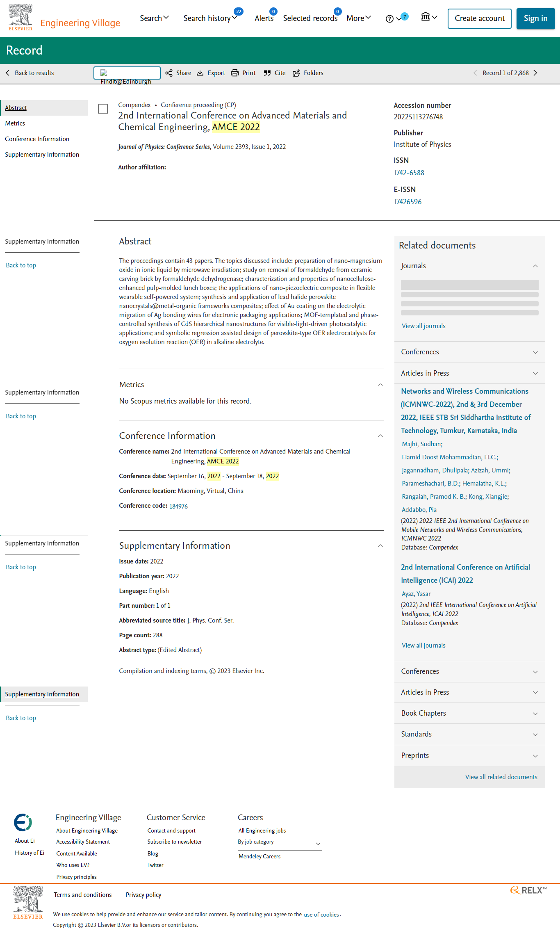Expand the lower Conferences section
Viewport: 560px width, 933px height.
coord(469,671)
